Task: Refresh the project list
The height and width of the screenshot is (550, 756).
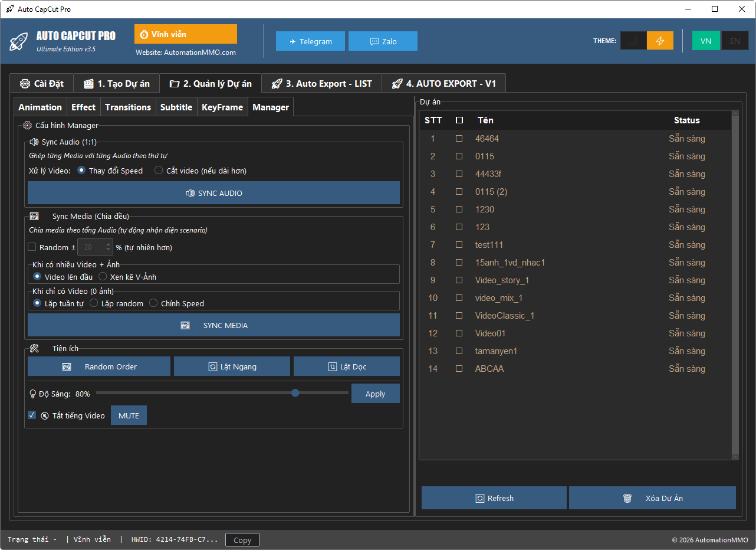Action: click(494, 498)
